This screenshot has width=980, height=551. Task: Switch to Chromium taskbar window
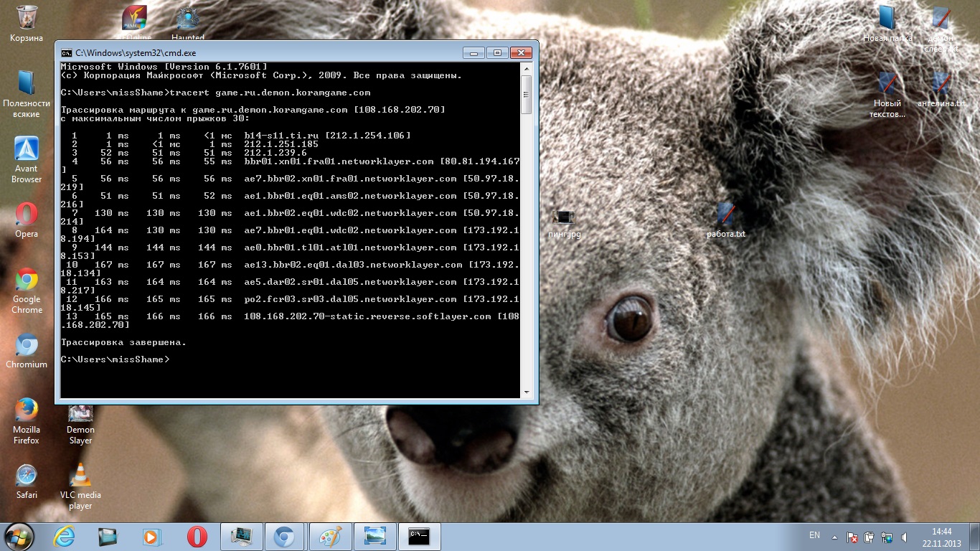[x=285, y=537]
